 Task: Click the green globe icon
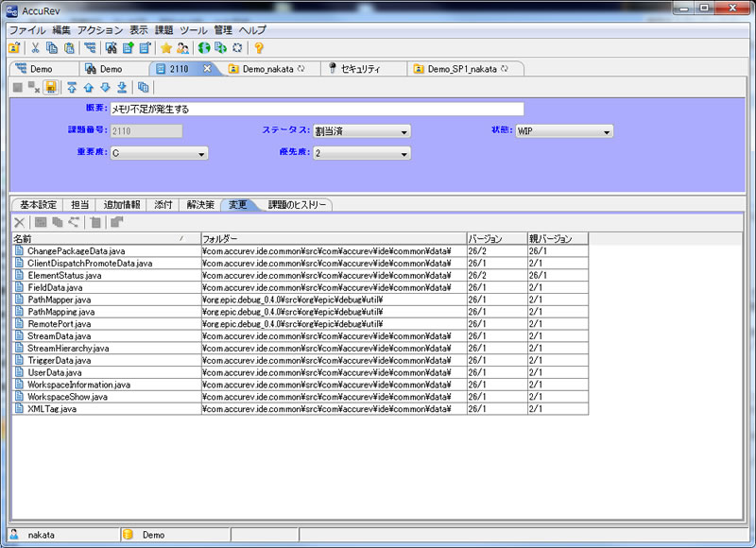(x=204, y=48)
